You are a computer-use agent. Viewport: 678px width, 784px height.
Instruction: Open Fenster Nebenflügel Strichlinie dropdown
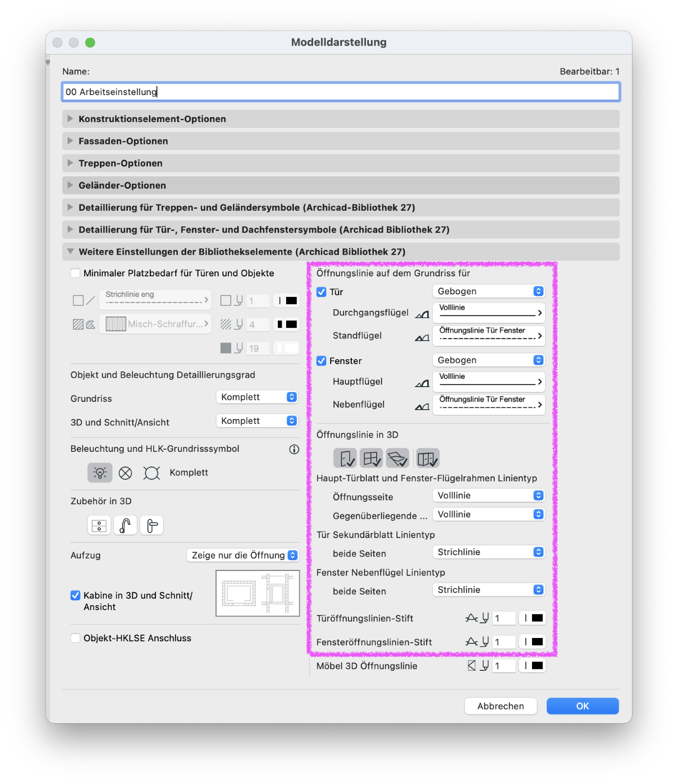[489, 590]
